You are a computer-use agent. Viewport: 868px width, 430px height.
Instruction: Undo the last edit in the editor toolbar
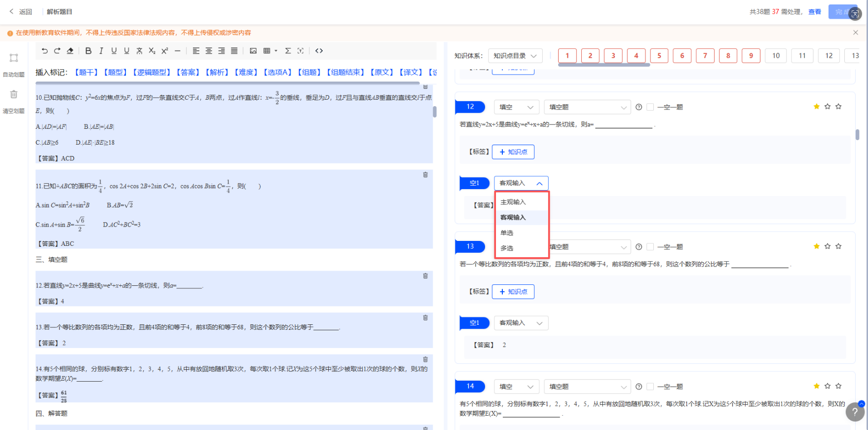tap(45, 51)
